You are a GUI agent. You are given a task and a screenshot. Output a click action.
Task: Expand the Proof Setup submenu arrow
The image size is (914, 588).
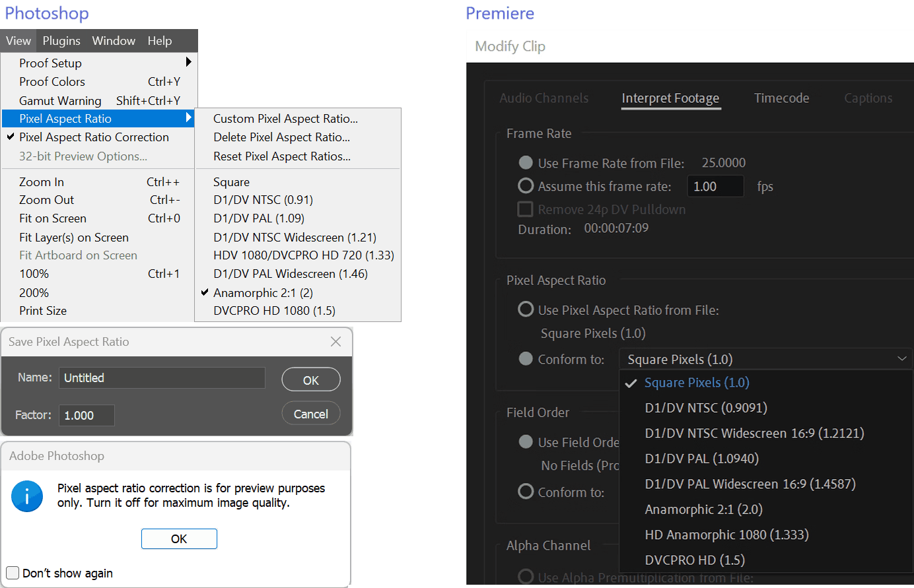tap(188, 62)
